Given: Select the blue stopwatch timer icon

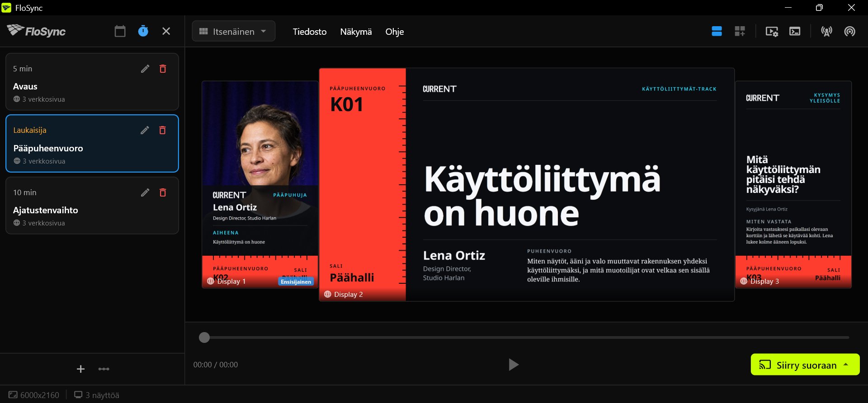Looking at the screenshot, I should (x=143, y=31).
